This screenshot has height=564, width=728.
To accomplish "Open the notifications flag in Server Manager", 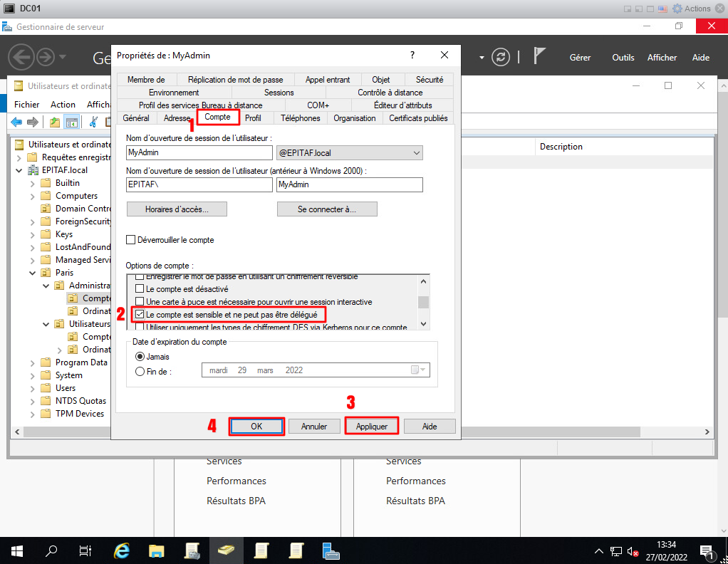I will point(540,57).
